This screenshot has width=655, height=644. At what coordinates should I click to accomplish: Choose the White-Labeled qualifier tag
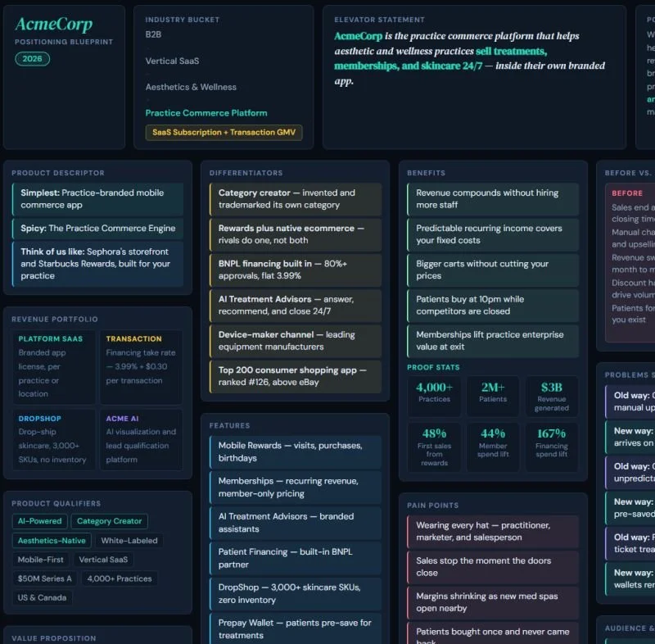pyautogui.click(x=129, y=541)
